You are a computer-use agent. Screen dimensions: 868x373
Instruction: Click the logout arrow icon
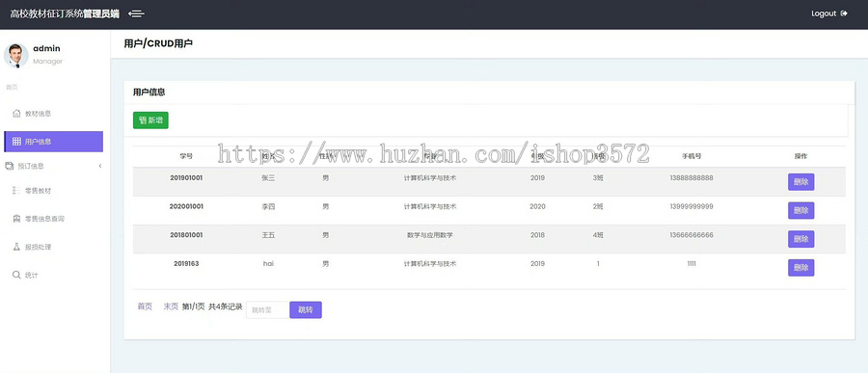coord(844,13)
